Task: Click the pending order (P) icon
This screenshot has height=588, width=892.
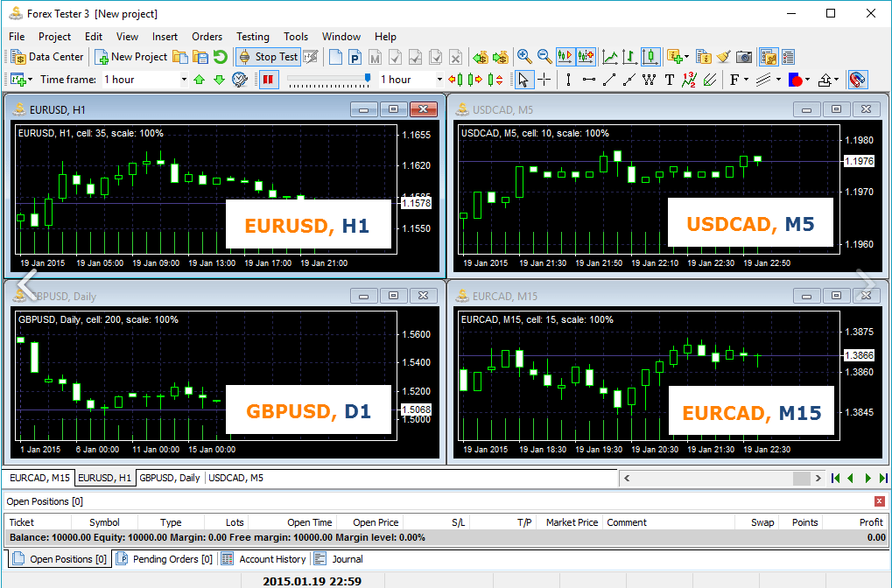Action: 355,57
